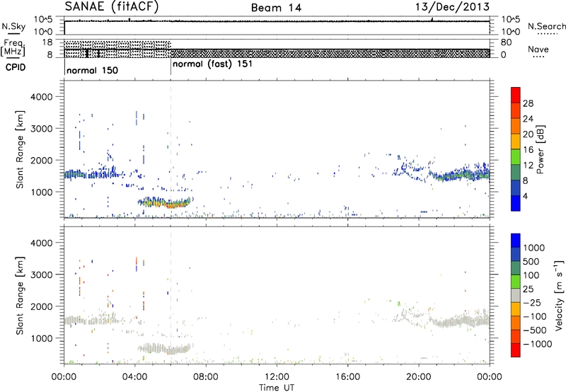
Task: Click the '16:00' time tick label
Action: [x=347, y=377]
